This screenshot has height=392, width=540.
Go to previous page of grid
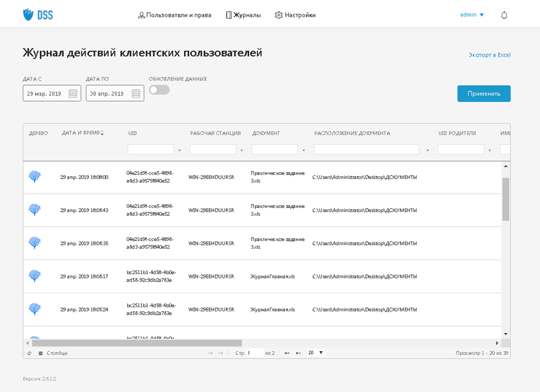point(221,353)
